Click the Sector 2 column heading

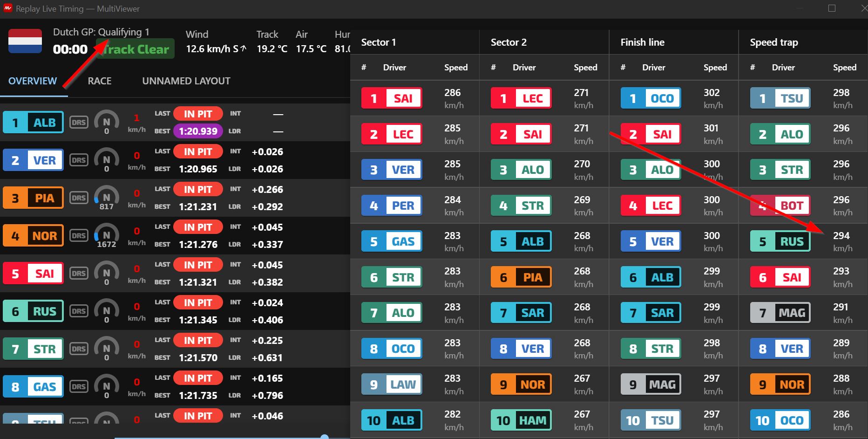point(509,42)
